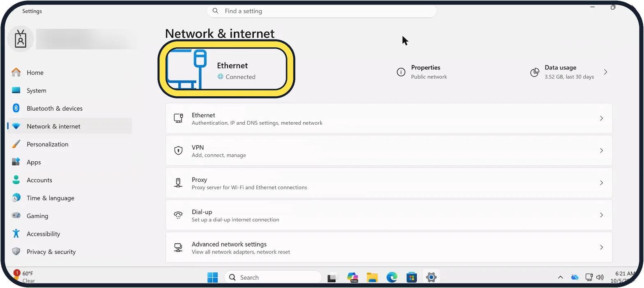Click the Properties info icon
The width and height of the screenshot is (644, 288).
pos(401,72)
